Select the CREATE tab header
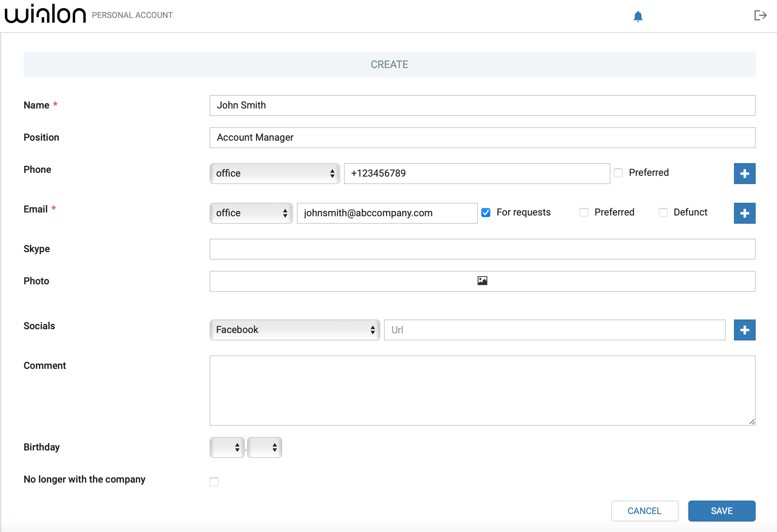 (389, 64)
